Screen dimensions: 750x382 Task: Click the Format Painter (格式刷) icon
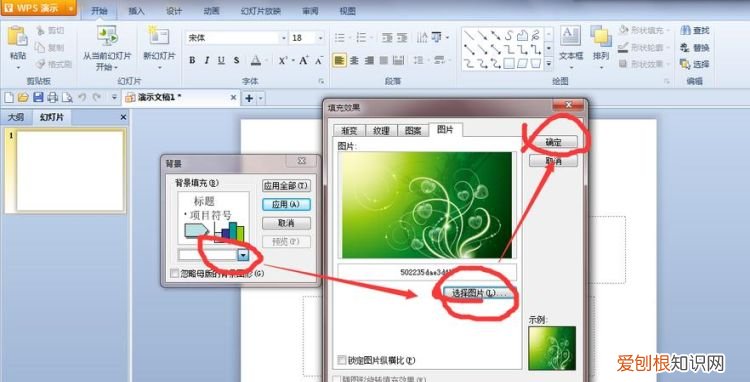click(40, 64)
